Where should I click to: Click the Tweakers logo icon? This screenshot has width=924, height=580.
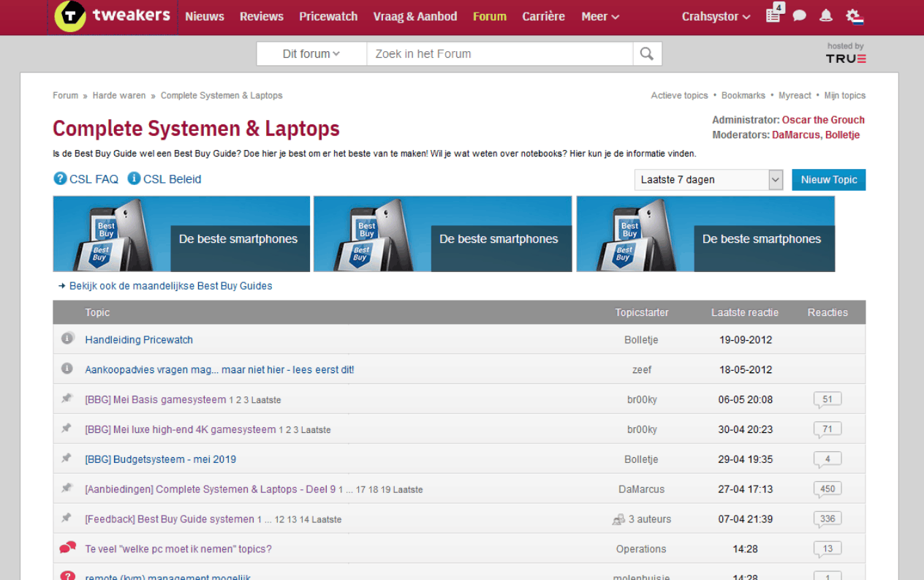[x=70, y=16]
